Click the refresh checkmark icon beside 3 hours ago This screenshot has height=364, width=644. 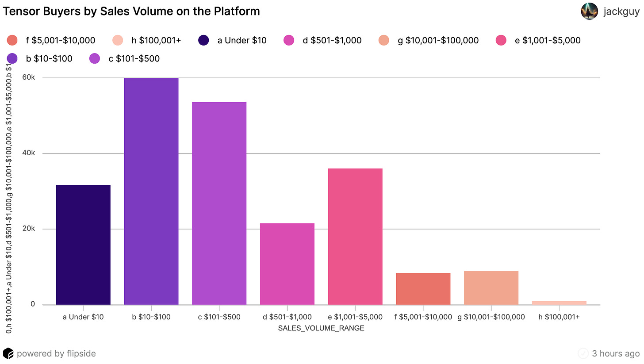pos(583,353)
